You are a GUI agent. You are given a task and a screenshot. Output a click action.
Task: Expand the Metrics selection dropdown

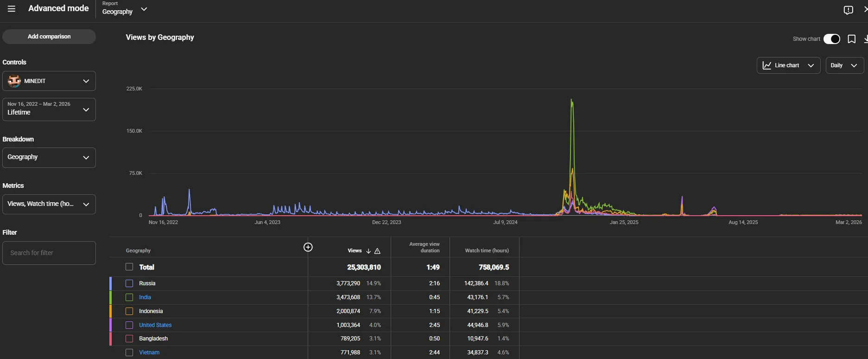coord(49,204)
